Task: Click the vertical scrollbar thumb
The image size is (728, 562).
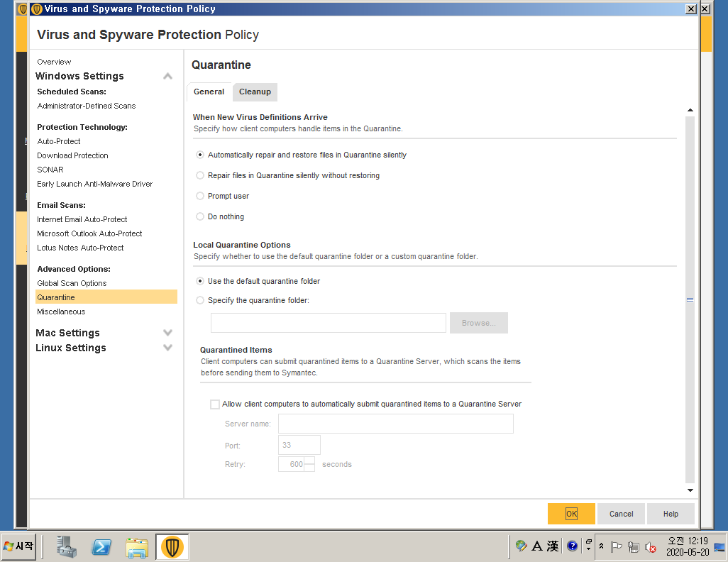Action: [690, 299]
